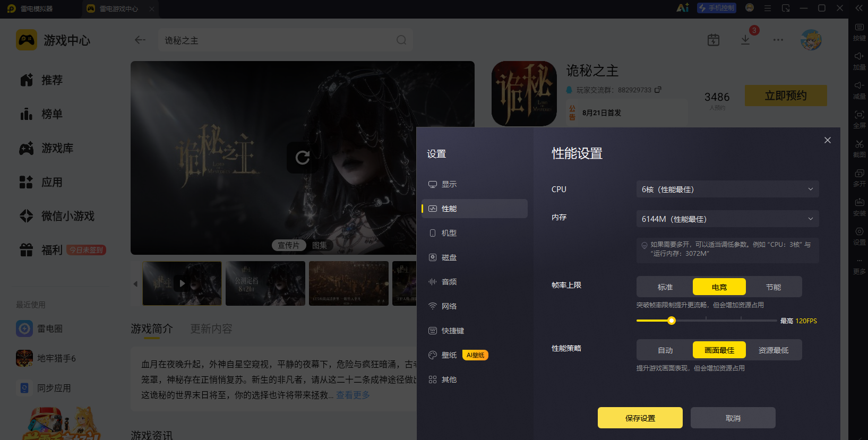The height and width of the screenshot is (440, 868).
Task: Open the 应用 apps icon
Action: pyautogui.click(x=27, y=182)
